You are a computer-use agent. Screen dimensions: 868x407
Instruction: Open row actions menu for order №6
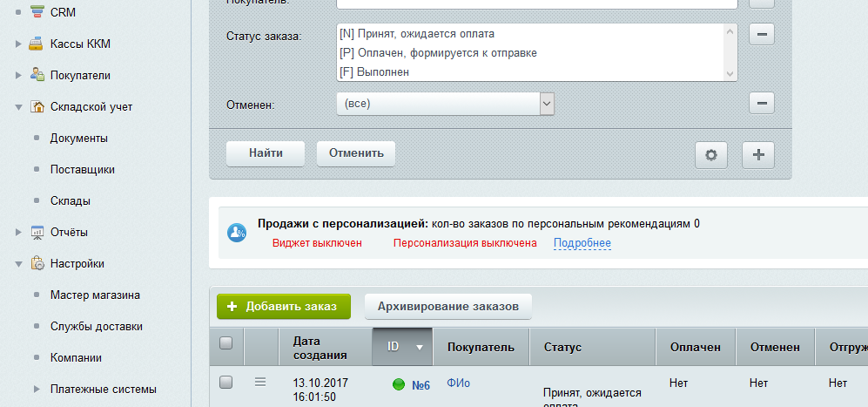pos(259,382)
